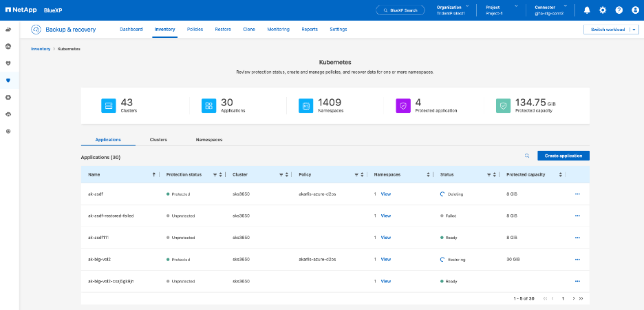Open the three-dot menu for ak-asdf row
This screenshot has width=644, height=310.
click(577, 194)
